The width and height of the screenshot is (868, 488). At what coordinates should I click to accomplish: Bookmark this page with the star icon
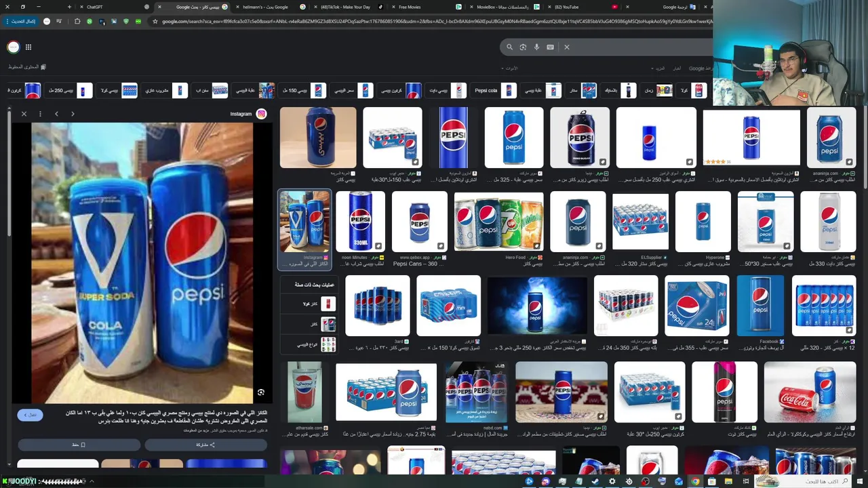coord(155,22)
